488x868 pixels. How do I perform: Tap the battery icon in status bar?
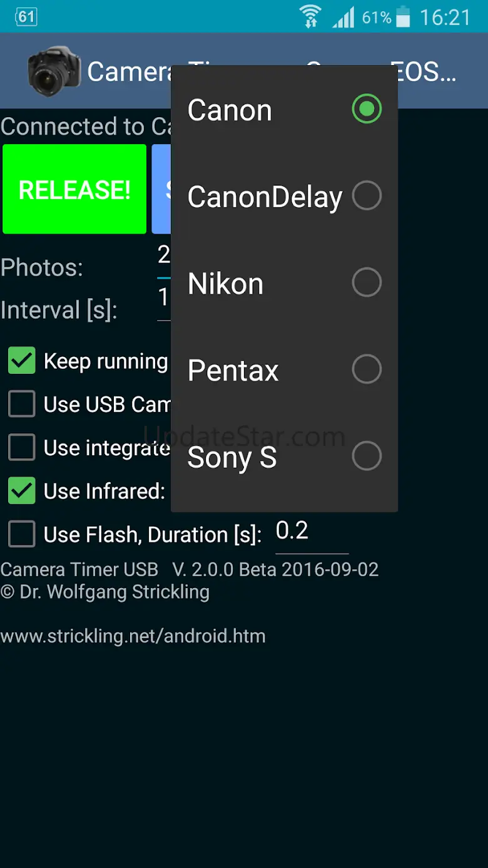(x=404, y=17)
